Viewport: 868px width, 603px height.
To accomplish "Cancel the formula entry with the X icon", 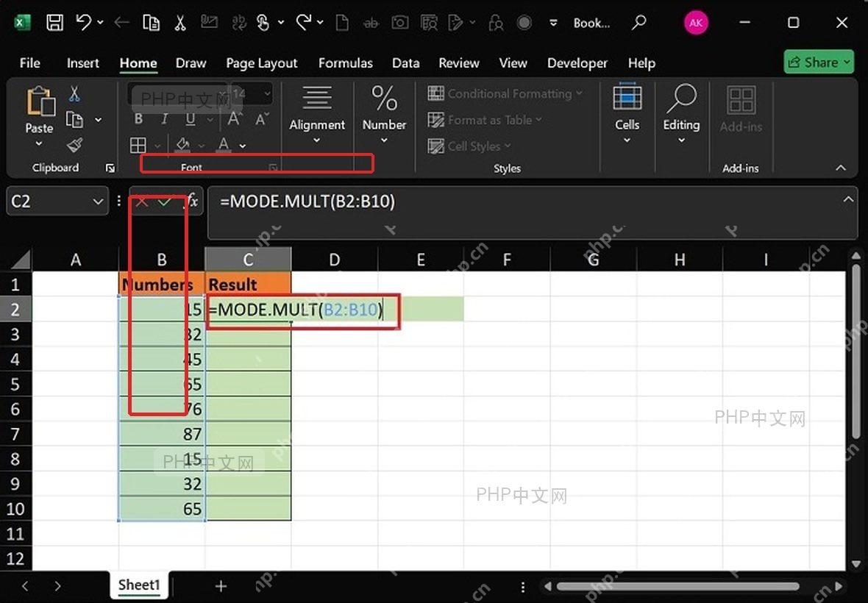I will coord(142,202).
